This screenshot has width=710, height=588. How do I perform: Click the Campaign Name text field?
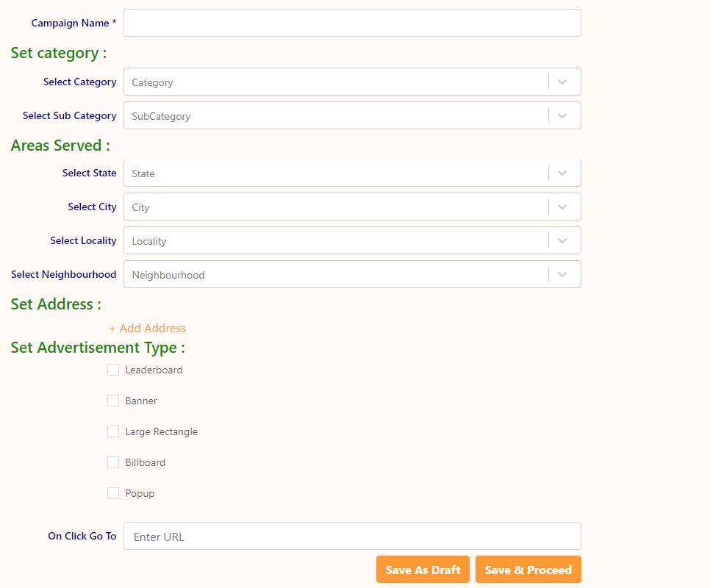click(352, 23)
